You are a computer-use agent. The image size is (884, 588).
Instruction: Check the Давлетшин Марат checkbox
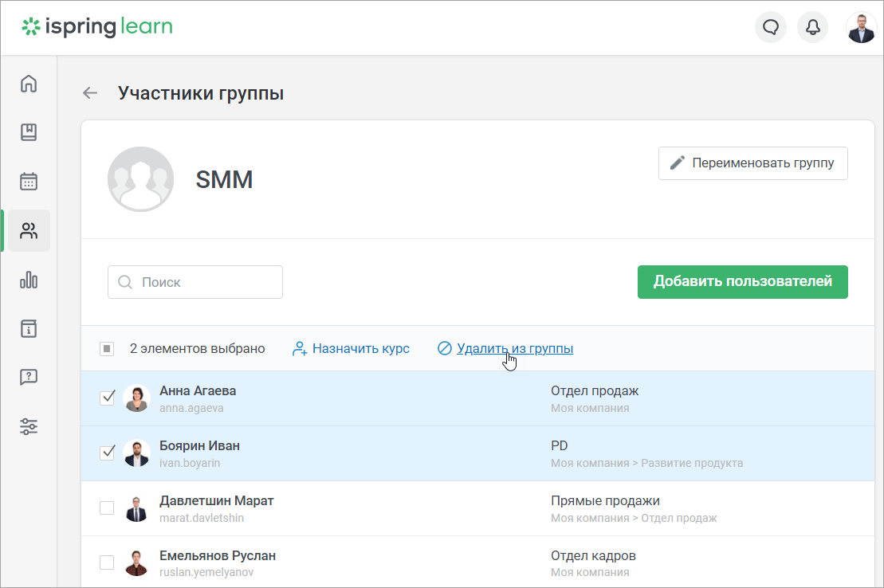point(107,508)
